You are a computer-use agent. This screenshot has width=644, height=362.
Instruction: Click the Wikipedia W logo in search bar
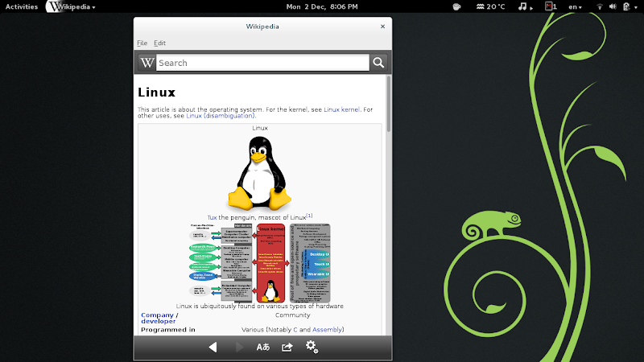pyautogui.click(x=147, y=63)
